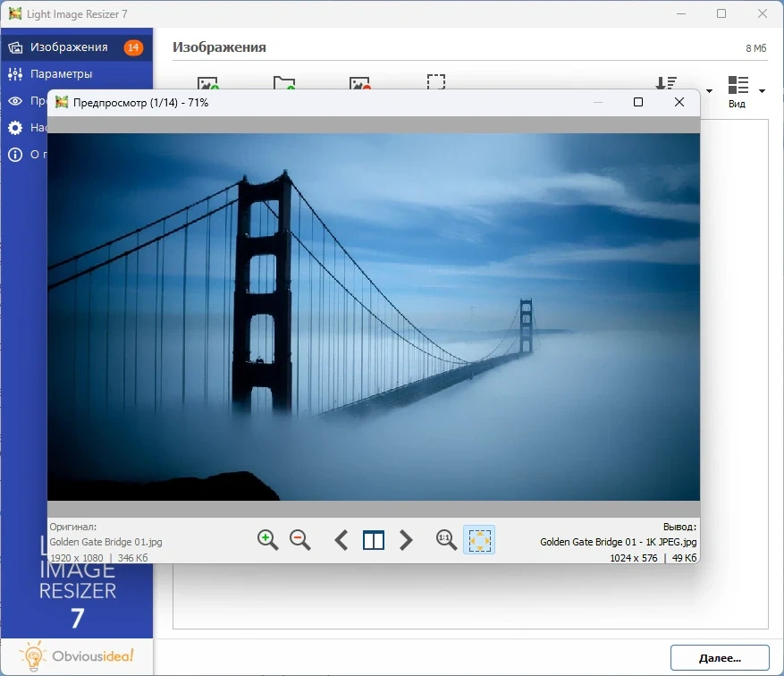The image size is (784, 676).
Task: Click the Предпросмотр window title icon
Action: (62, 102)
